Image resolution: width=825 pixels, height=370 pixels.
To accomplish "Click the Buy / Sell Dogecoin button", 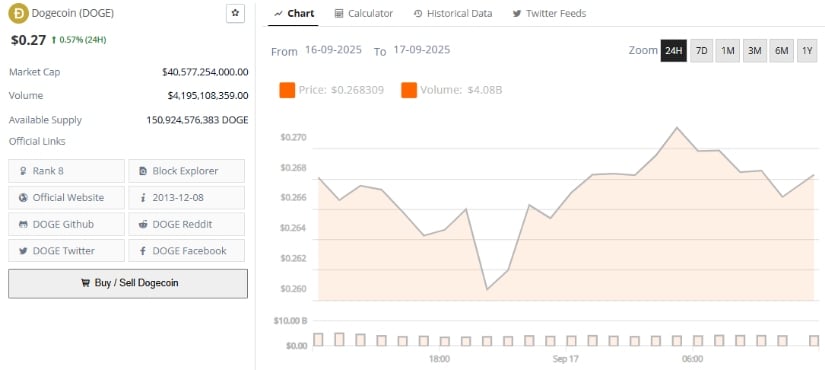I will [128, 284].
